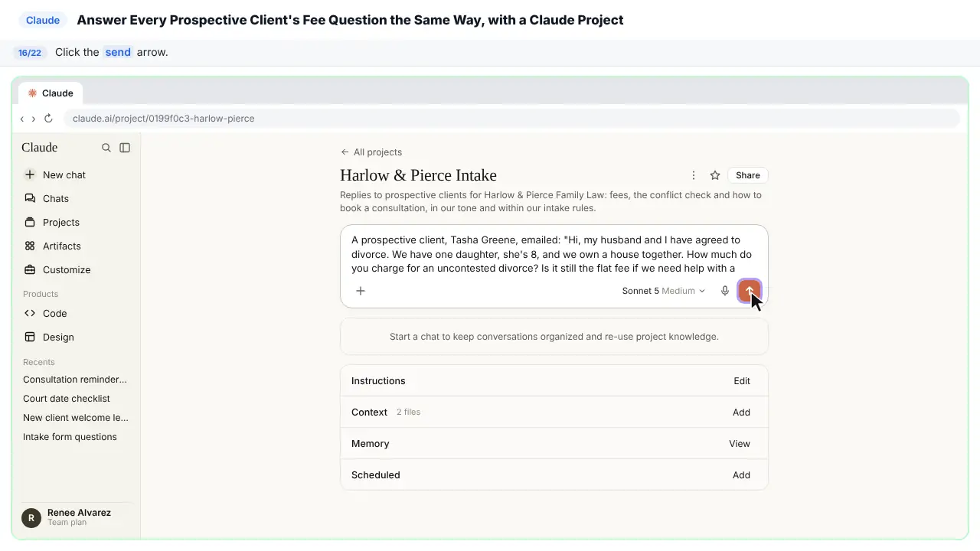Click Add in the Scheduled row
The image size is (980, 551).
[741, 475]
